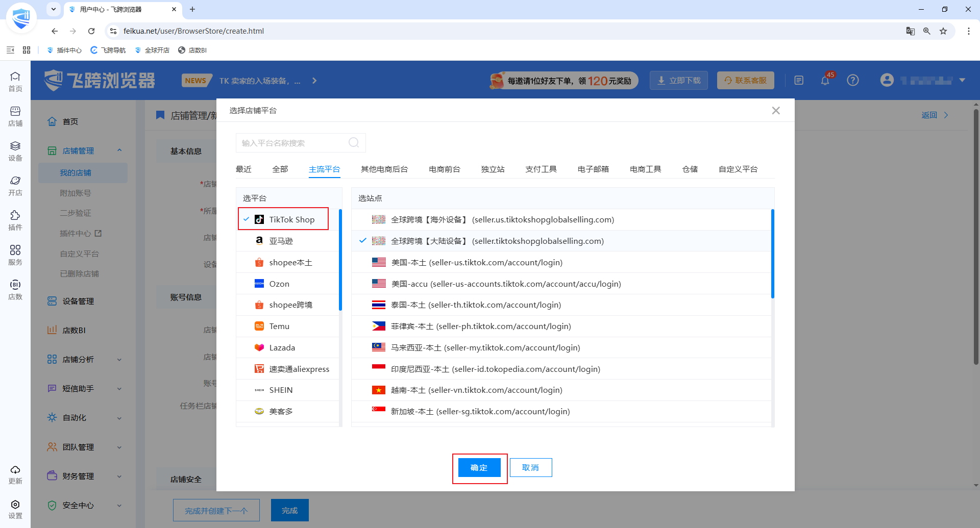
Task: Open the apps grid icon in bookmarks bar
Action: coord(27,50)
